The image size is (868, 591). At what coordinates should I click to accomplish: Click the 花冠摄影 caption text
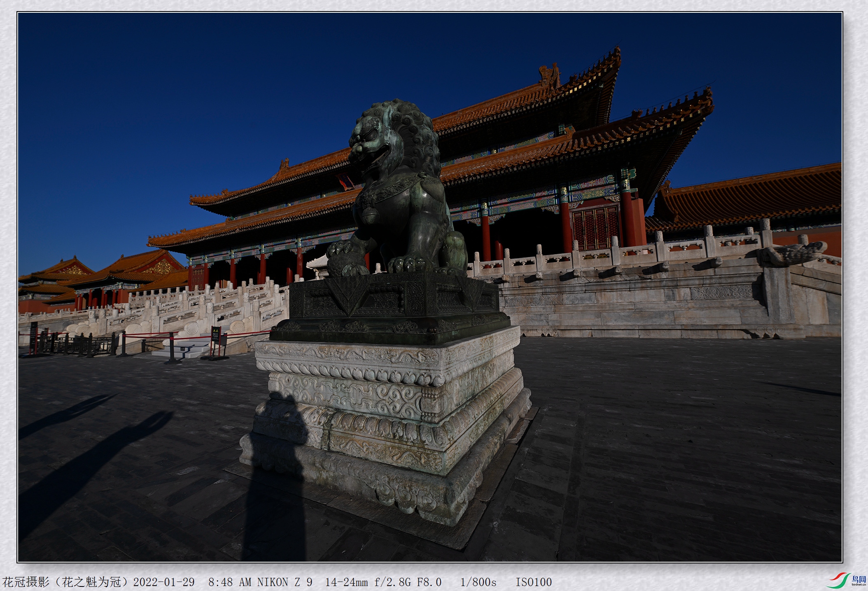tap(26, 582)
